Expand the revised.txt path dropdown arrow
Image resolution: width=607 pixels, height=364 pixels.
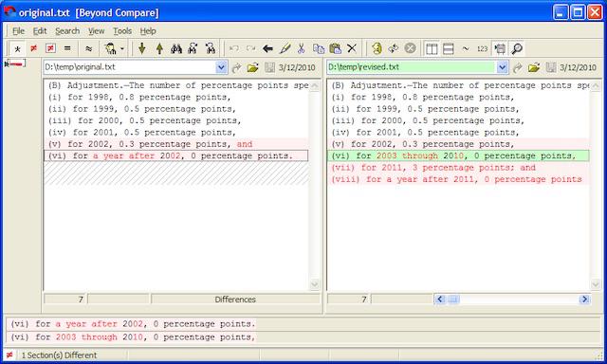click(x=502, y=67)
